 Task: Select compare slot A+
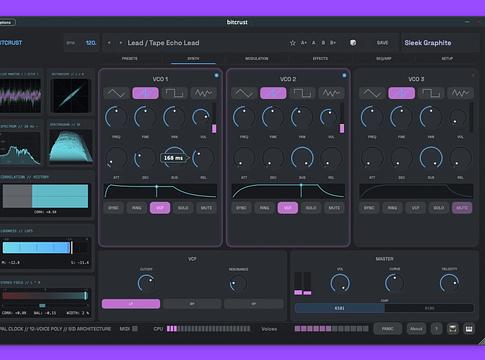(304, 43)
